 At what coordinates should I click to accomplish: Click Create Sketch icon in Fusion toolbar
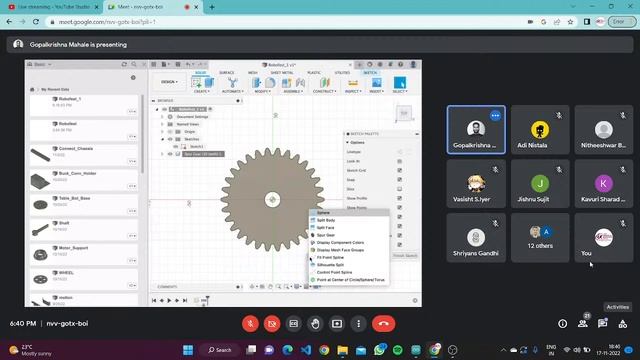pos(196,82)
